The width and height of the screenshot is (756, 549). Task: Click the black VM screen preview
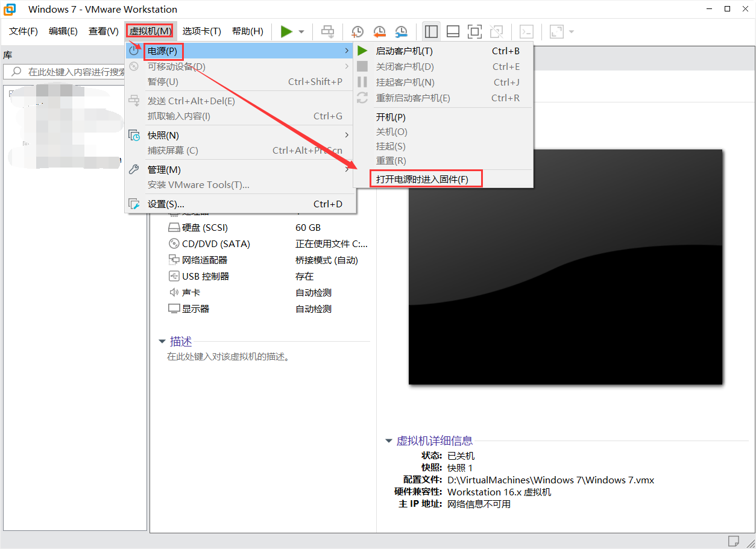(x=565, y=266)
